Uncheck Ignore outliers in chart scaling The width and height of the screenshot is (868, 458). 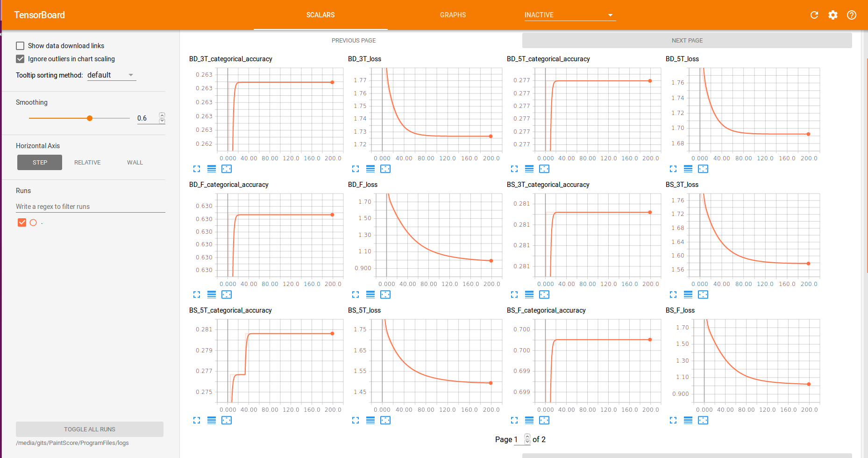pos(20,59)
